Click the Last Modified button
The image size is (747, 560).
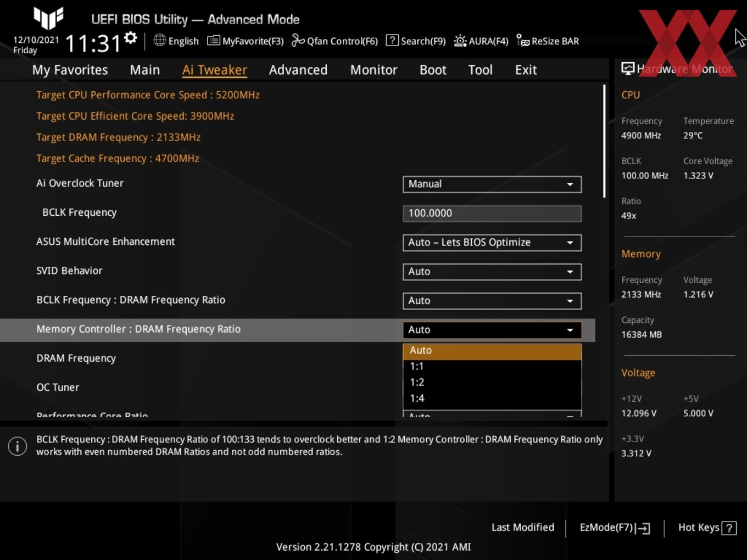(523, 527)
